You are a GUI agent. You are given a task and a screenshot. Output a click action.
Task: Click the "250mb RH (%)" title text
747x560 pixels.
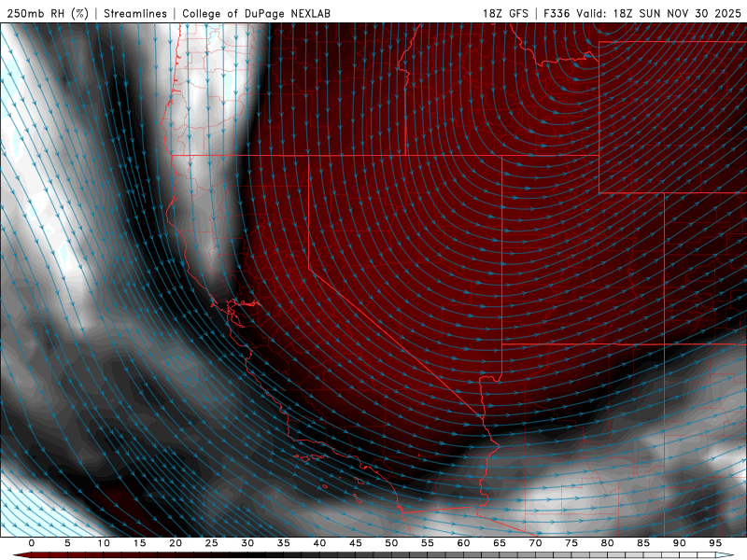click(x=48, y=13)
